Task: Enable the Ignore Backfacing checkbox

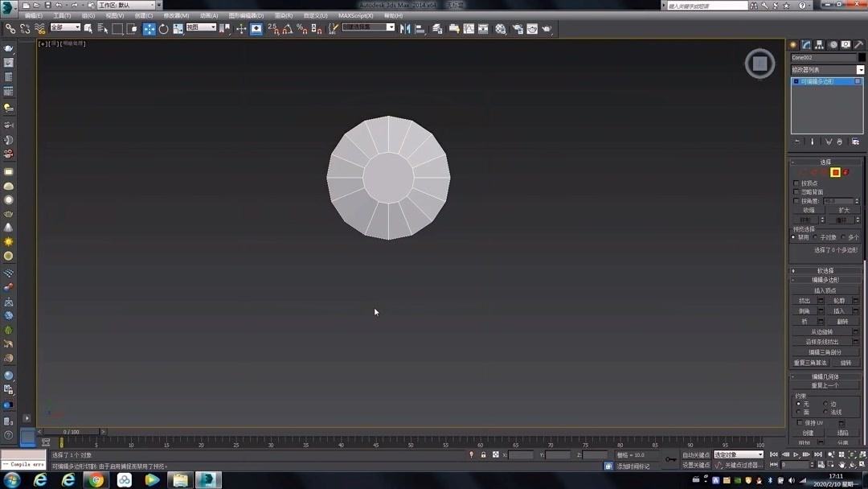Action: 795,191
